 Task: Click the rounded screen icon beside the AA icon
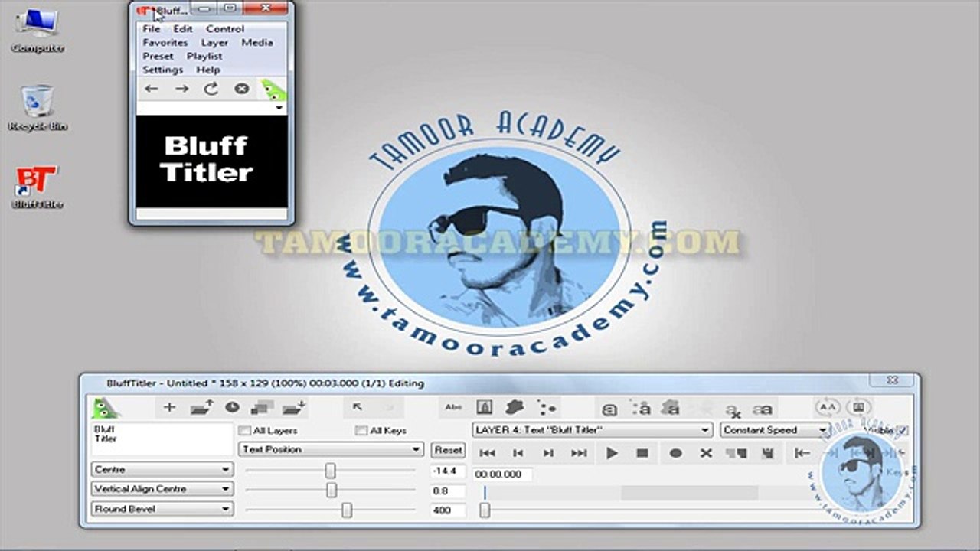[858, 407]
